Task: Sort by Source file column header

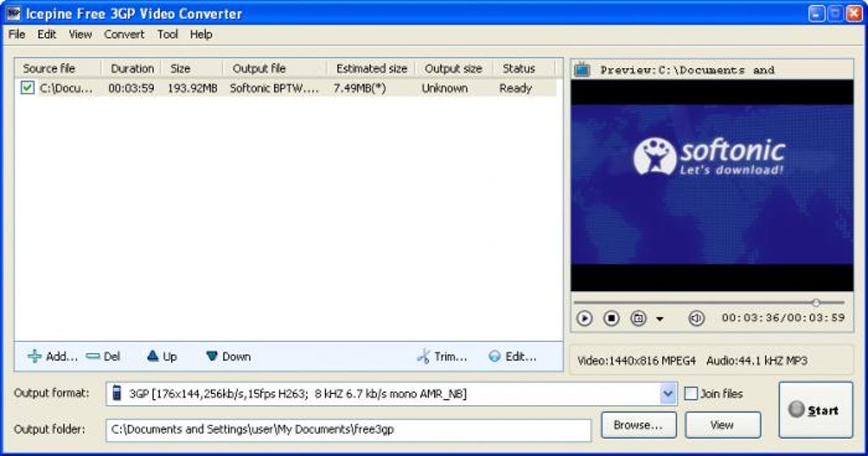Action: [x=58, y=68]
